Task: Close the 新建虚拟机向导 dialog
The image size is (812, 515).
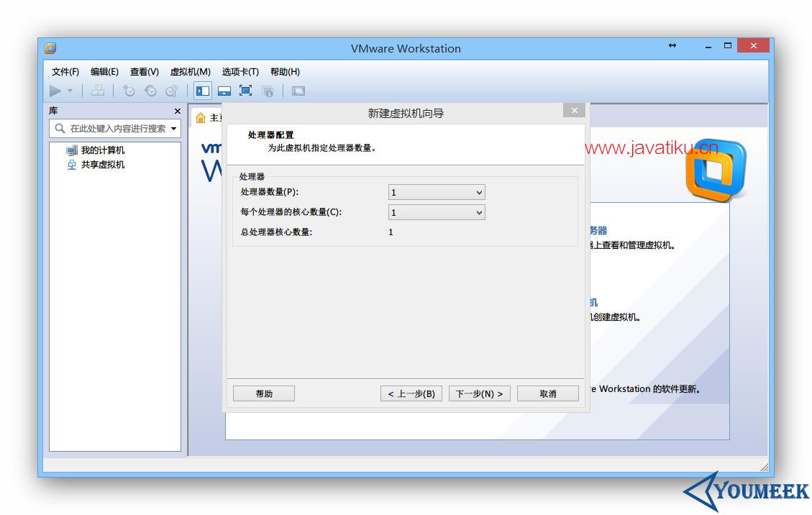Action: tap(575, 110)
